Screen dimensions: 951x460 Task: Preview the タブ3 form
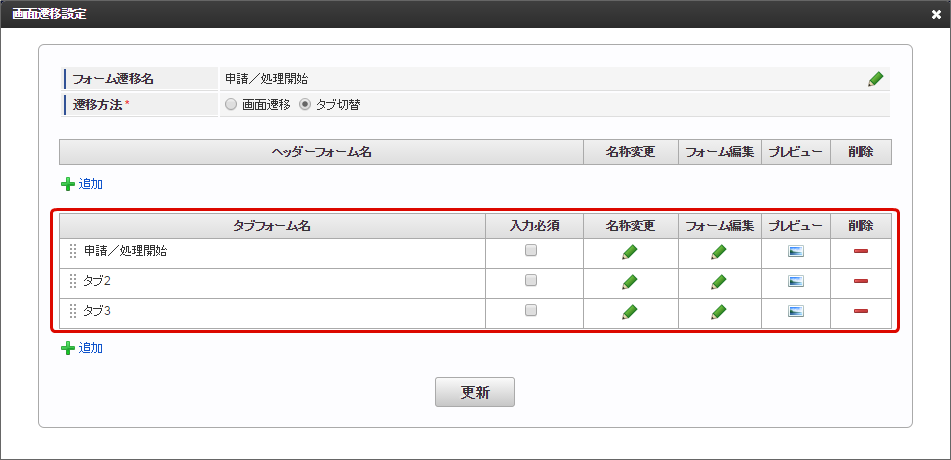796,311
